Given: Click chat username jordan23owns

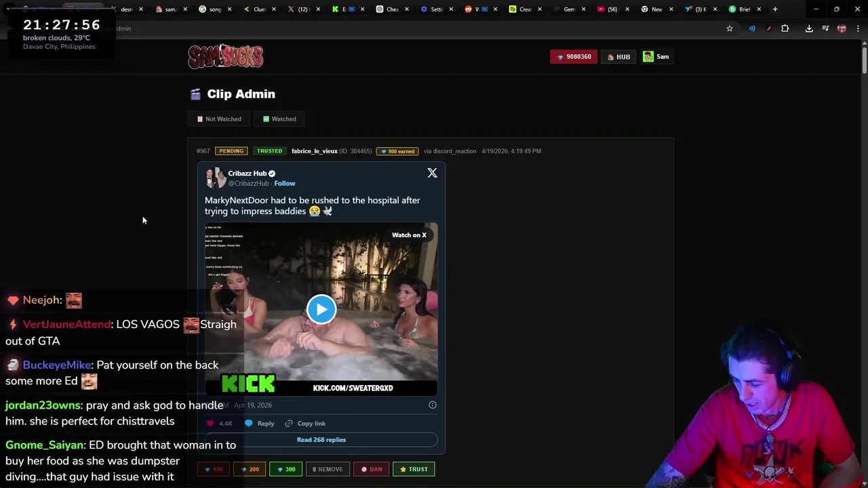Looking at the screenshot, I should coord(42,405).
